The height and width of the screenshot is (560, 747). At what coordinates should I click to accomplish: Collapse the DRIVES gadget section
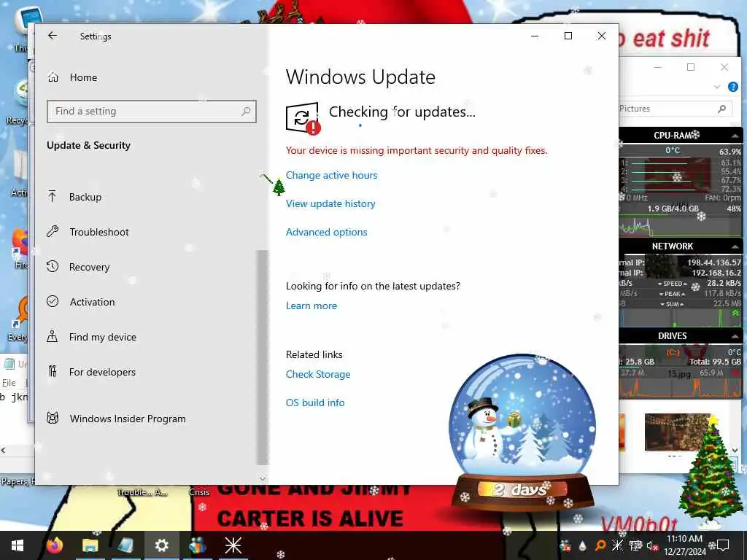735,336
